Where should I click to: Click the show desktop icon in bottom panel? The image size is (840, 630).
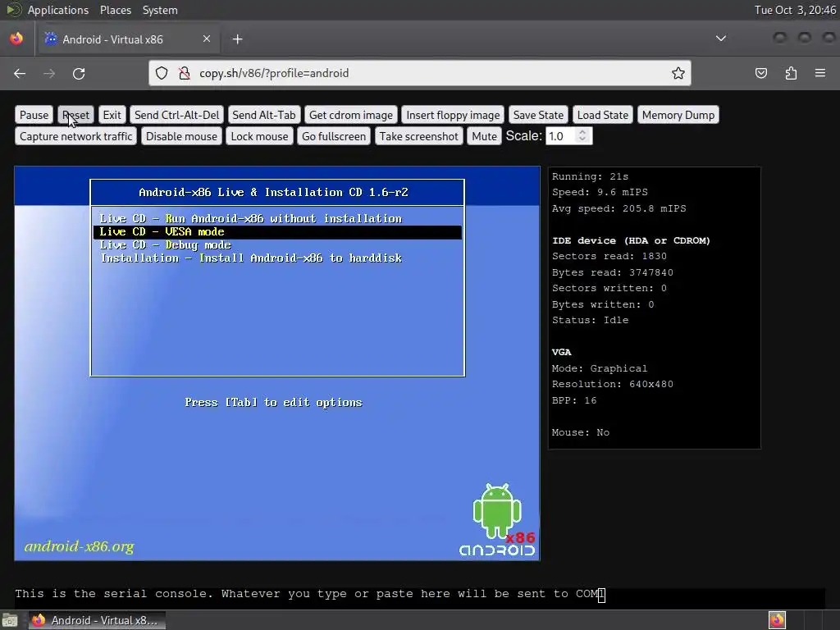[x=10, y=620]
